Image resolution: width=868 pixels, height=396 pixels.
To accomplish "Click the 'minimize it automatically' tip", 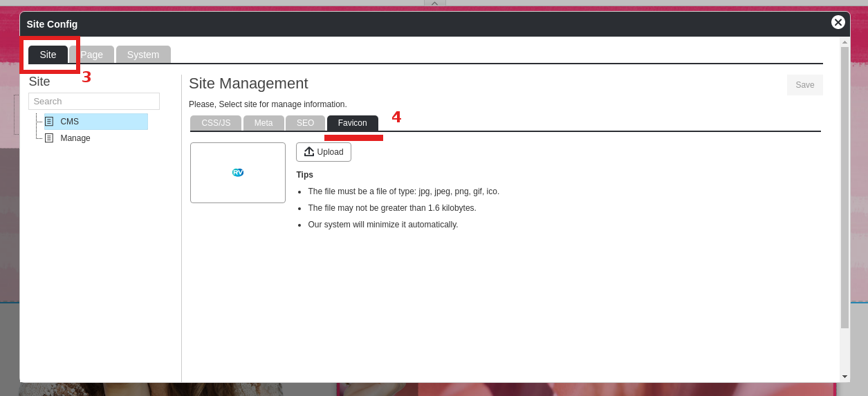I will click(x=383, y=225).
